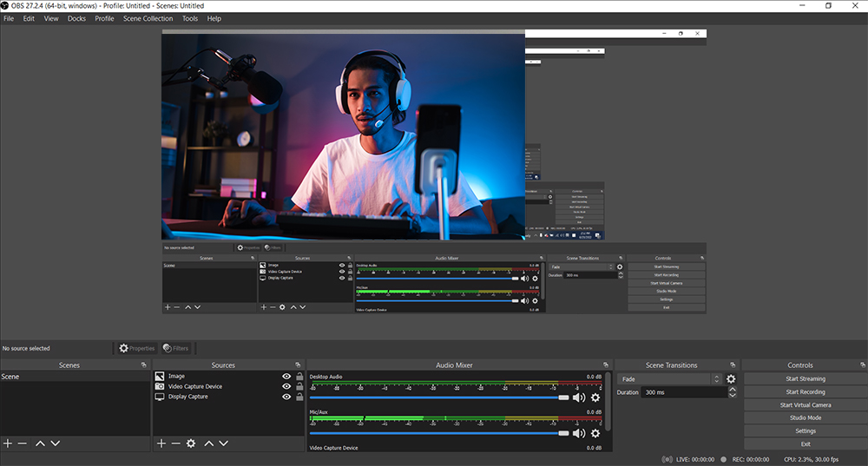The height and width of the screenshot is (466, 868).
Task: Click the Start Streaming button
Action: click(x=805, y=379)
